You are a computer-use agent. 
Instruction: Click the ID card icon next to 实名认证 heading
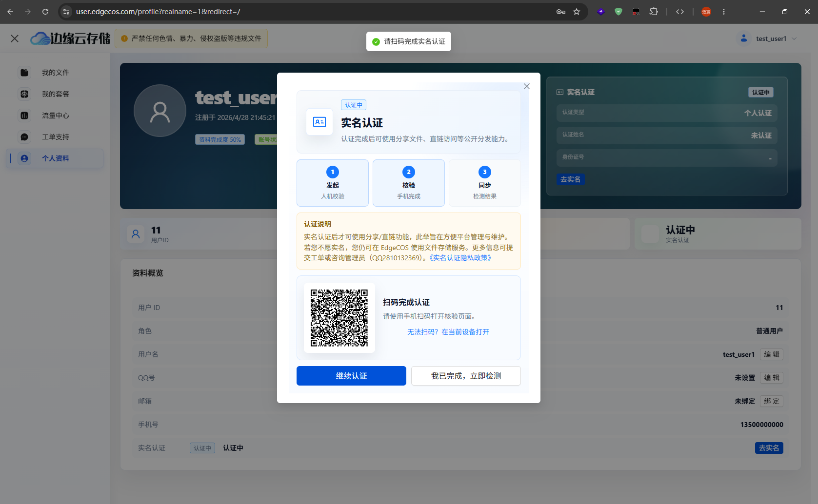point(560,92)
